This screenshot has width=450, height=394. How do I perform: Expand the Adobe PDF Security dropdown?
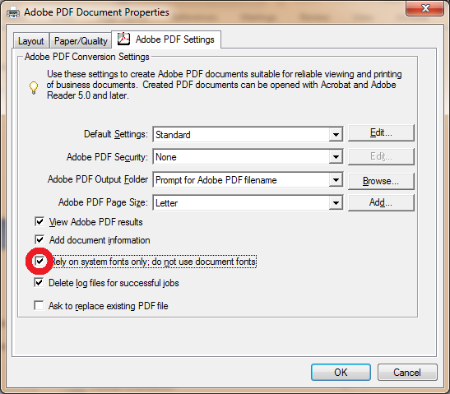(x=336, y=157)
